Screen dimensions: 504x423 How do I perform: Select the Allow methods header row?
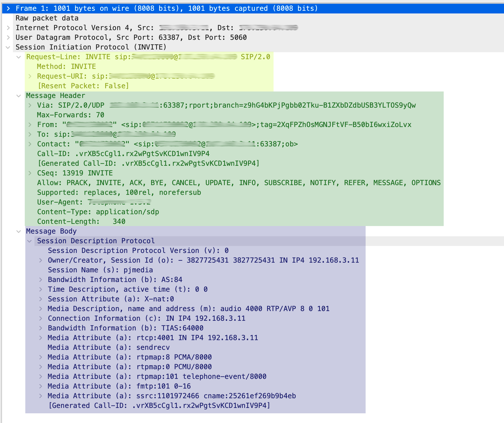click(x=239, y=183)
